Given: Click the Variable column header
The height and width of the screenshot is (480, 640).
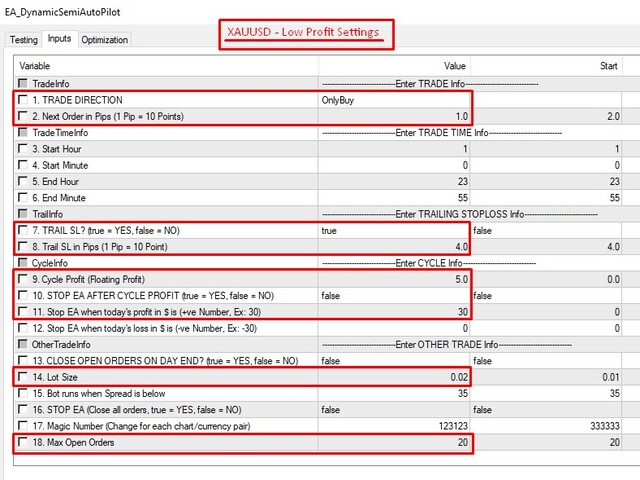Looking at the screenshot, I should click(167, 66).
